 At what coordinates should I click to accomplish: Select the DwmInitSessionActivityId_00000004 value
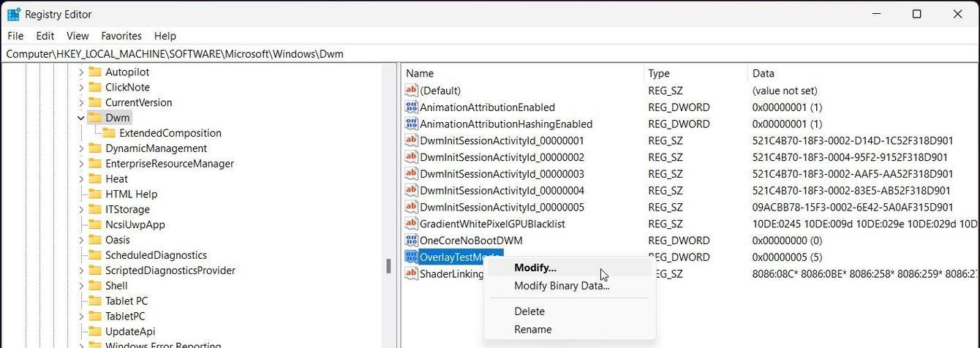coord(502,191)
